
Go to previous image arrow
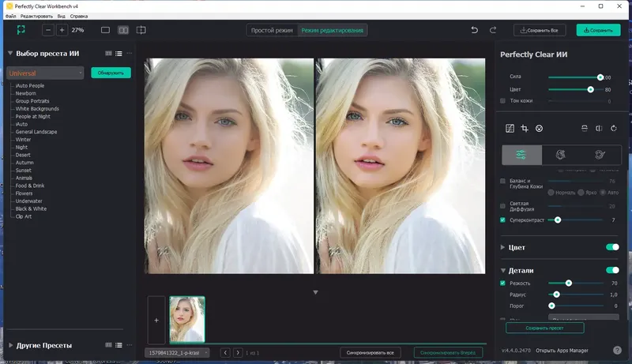226,353
